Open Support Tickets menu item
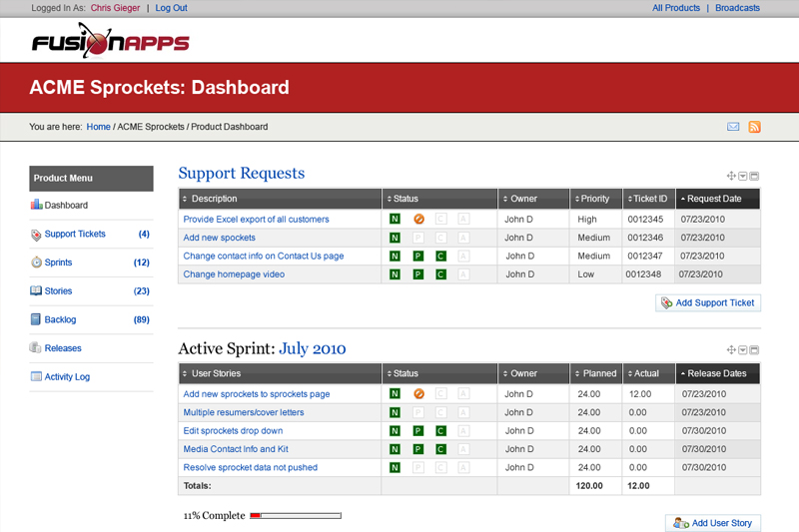The height and width of the screenshot is (532, 799). (75, 234)
